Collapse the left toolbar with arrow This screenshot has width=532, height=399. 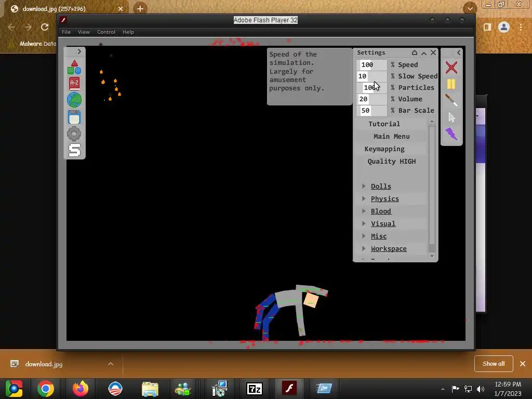click(79, 51)
